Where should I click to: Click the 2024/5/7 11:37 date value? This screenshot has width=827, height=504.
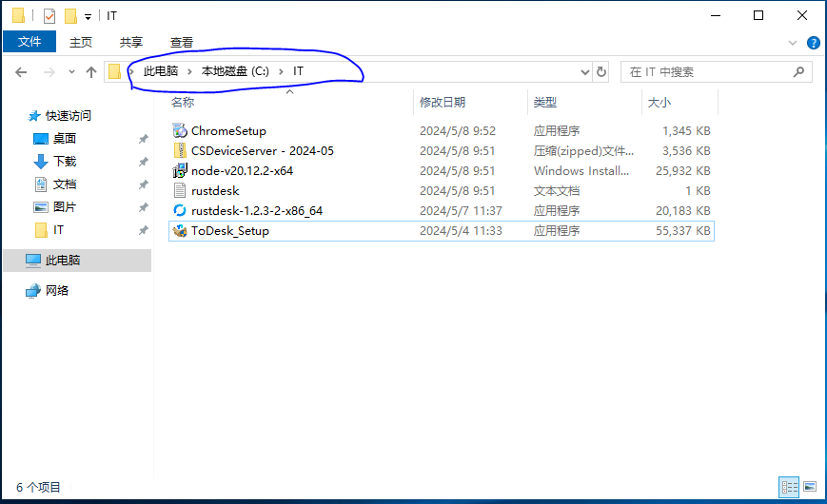point(461,211)
